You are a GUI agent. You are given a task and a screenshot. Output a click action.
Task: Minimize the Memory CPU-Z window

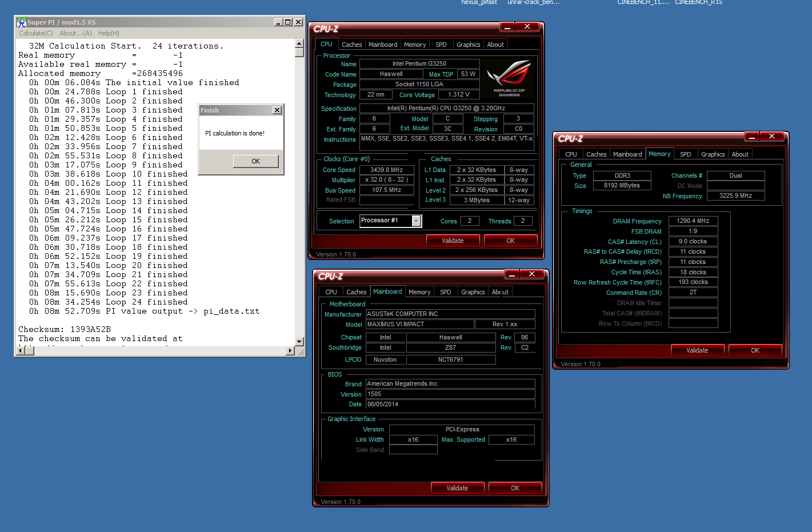(x=752, y=137)
